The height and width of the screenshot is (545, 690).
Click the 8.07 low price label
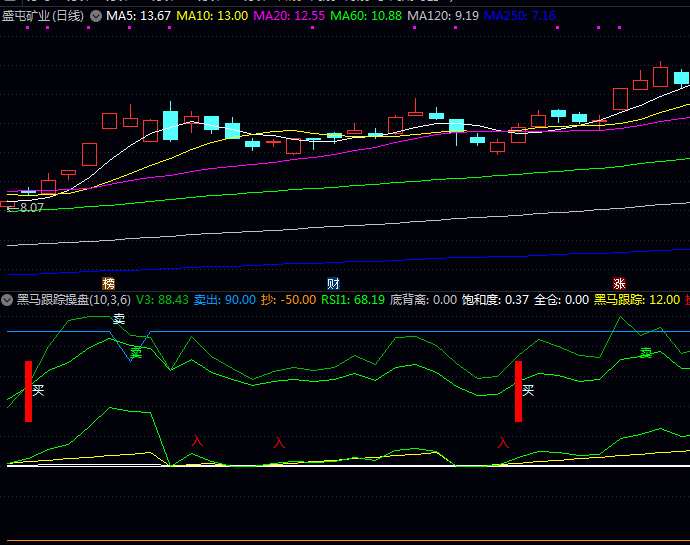tap(32, 207)
